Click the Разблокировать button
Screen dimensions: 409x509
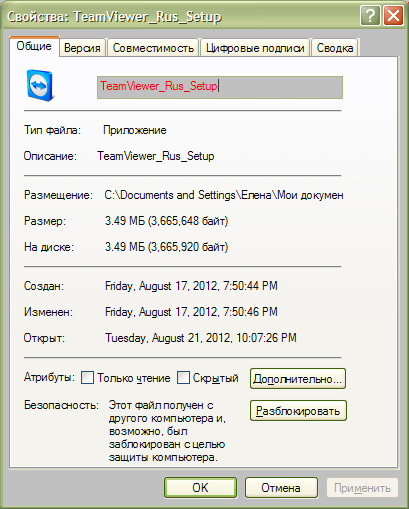click(298, 411)
